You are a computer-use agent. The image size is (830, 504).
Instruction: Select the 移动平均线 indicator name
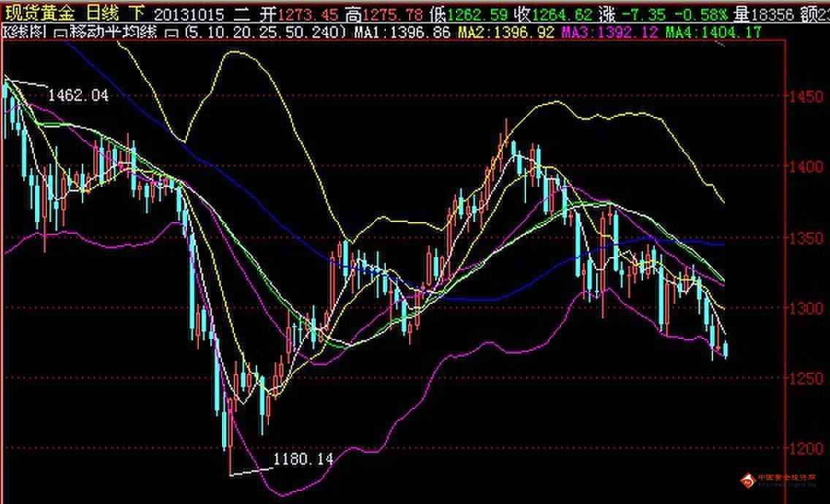pyautogui.click(x=114, y=32)
